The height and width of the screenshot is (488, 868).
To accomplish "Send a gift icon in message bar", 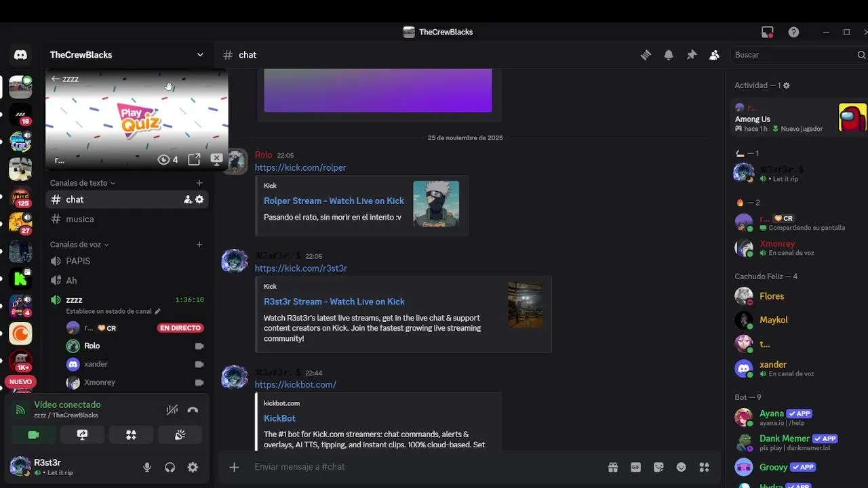I will tap(613, 467).
